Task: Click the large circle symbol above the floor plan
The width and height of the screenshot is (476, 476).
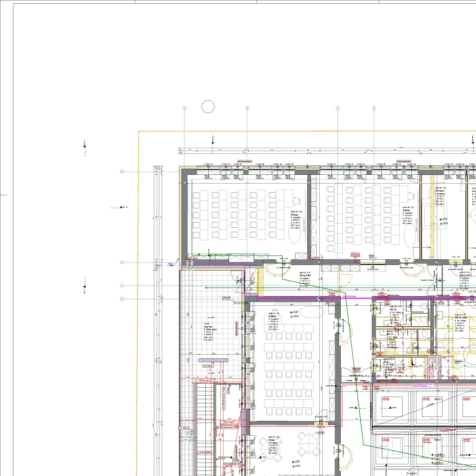Action: tap(208, 107)
